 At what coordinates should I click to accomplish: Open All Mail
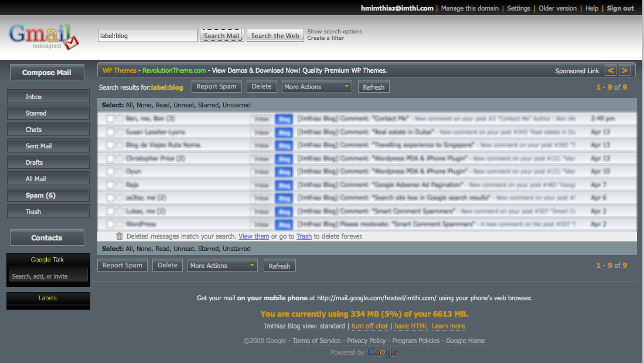click(48, 179)
